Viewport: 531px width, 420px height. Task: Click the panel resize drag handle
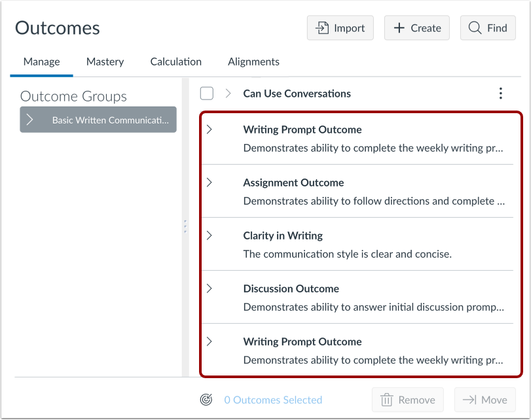click(x=185, y=226)
